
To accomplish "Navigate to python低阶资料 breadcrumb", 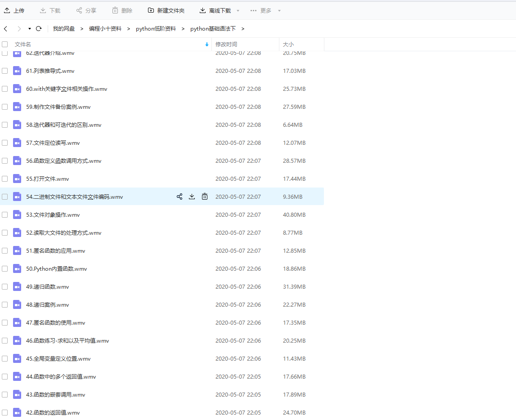I will coord(156,29).
